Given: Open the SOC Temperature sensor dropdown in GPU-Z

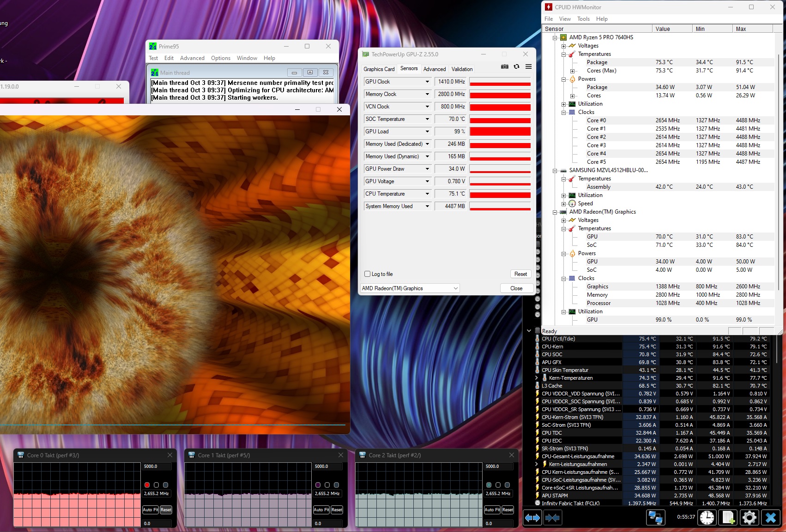Looking at the screenshot, I should click(x=427, y=119).
